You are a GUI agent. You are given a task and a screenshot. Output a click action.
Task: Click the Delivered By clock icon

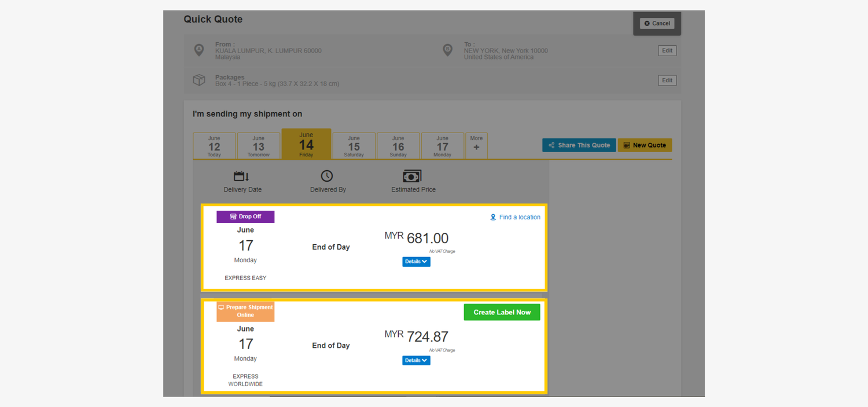pos(328,175)
